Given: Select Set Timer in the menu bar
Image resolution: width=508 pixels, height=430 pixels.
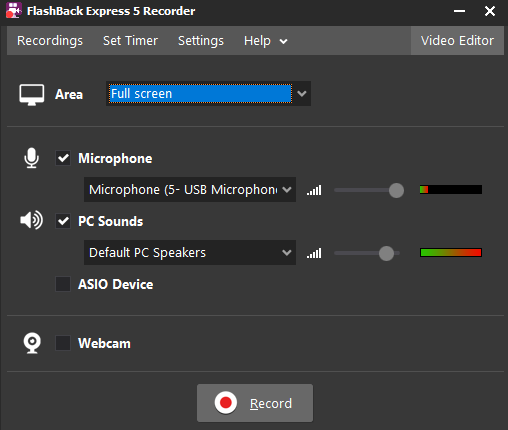Looking at the screenshot, I should (130, 41).
